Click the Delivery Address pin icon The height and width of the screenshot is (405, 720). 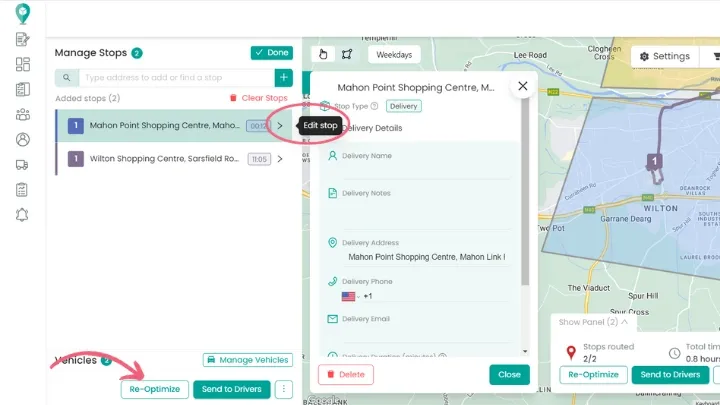pos(332,242)
